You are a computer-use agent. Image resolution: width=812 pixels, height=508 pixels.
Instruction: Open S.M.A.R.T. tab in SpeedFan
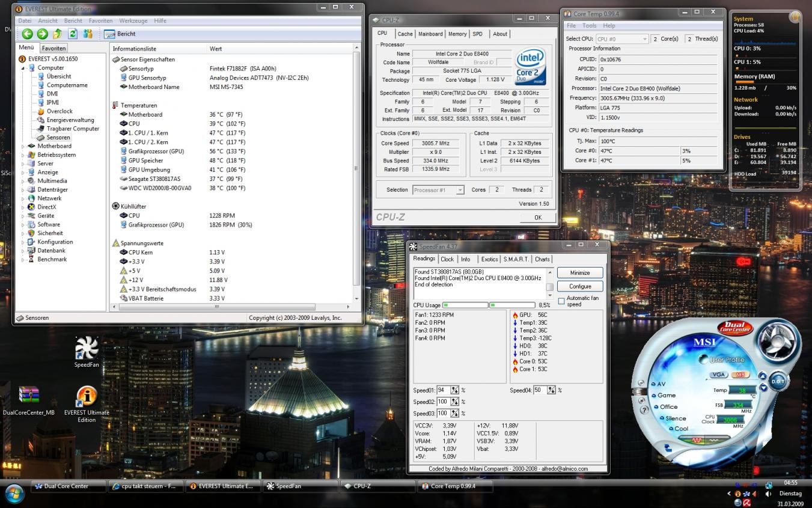(516, 259)
